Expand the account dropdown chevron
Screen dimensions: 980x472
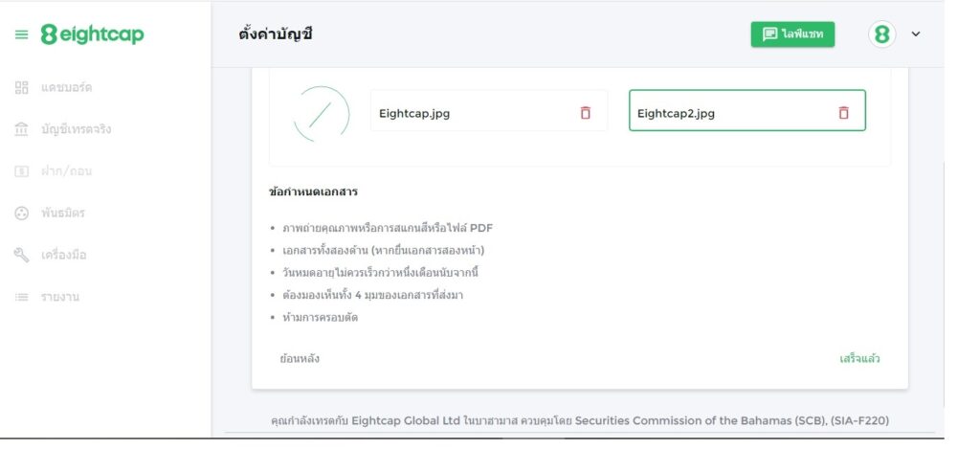(x=916, y=34)
